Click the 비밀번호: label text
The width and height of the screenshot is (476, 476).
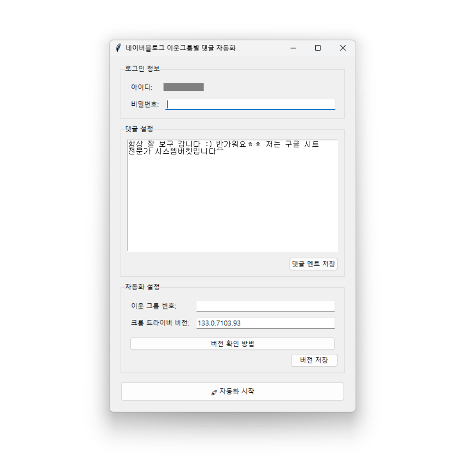point(145,104)
